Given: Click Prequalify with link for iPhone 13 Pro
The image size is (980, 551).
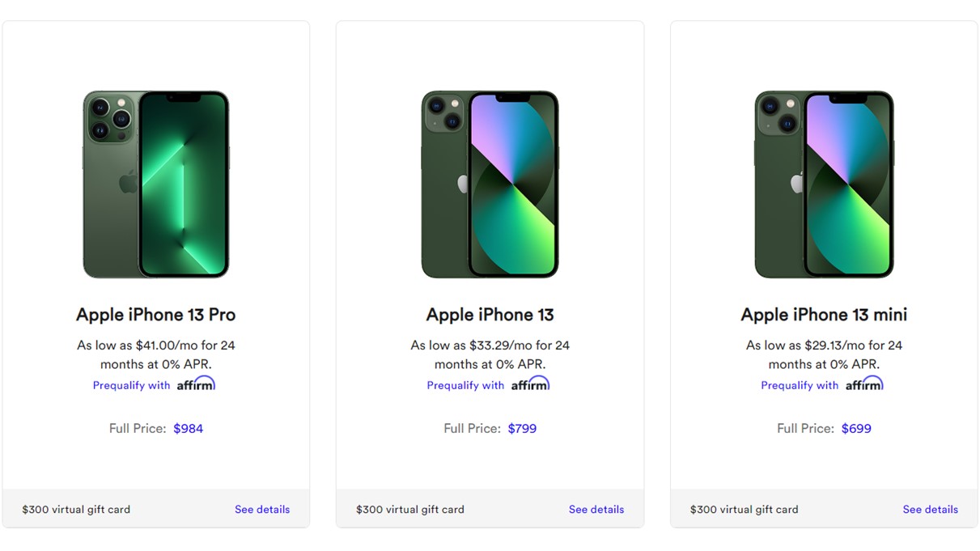Looking at the screenshot, I should pos(131,386).
